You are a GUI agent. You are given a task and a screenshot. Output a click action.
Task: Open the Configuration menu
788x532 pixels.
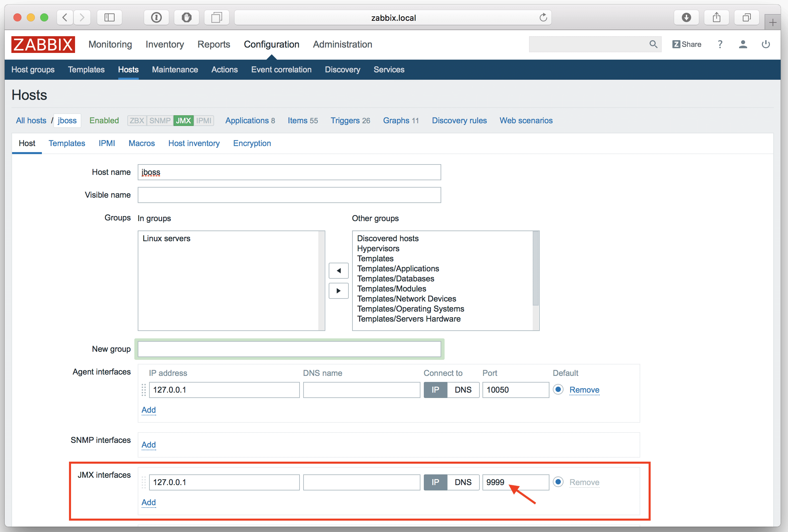pyautogui.click(x=271, y=45)
